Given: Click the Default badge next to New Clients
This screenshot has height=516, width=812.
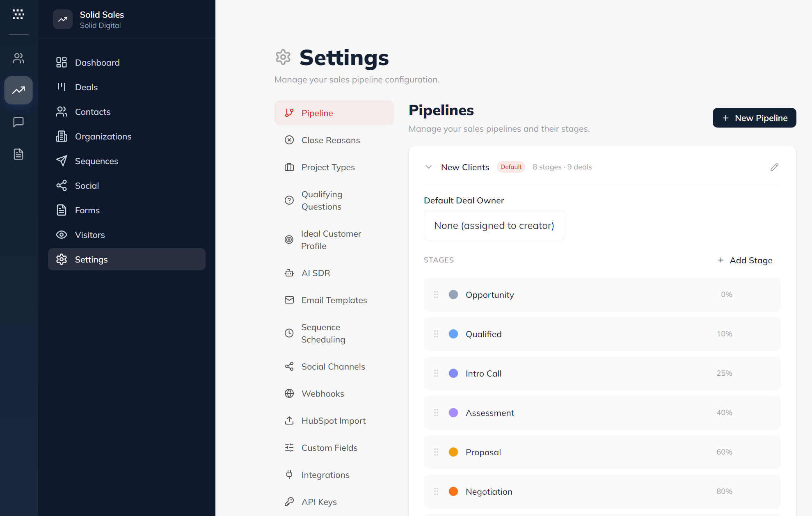Looking at the screenshot, I should pos(511,167).
